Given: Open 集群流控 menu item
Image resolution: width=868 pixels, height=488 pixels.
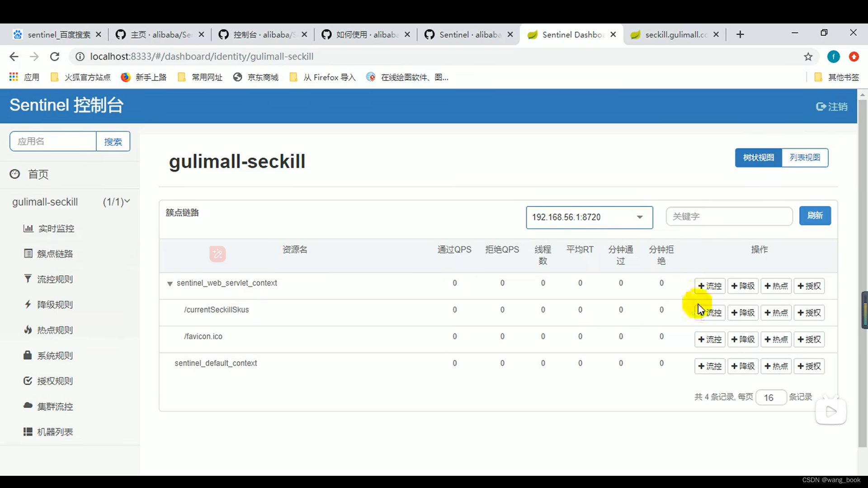Looking at the screenshot, I should [48, 407].
